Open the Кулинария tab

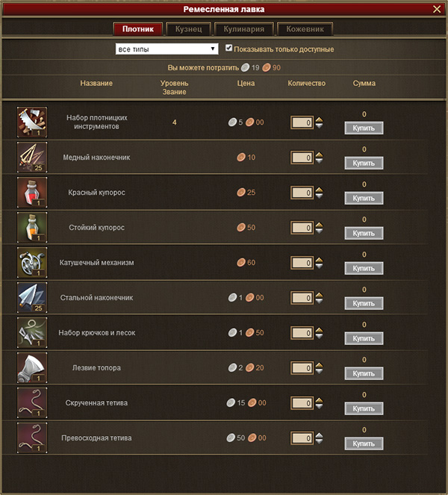click(243, 29)
